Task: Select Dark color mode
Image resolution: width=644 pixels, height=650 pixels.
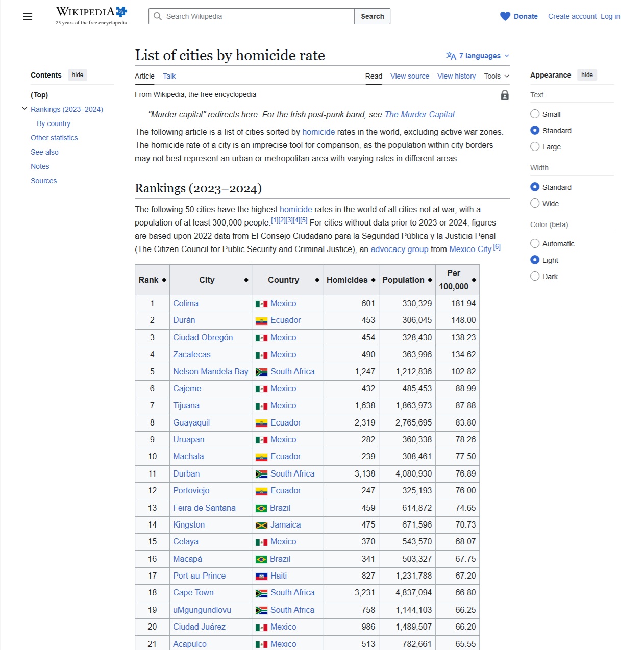Action: coord(535,276)
